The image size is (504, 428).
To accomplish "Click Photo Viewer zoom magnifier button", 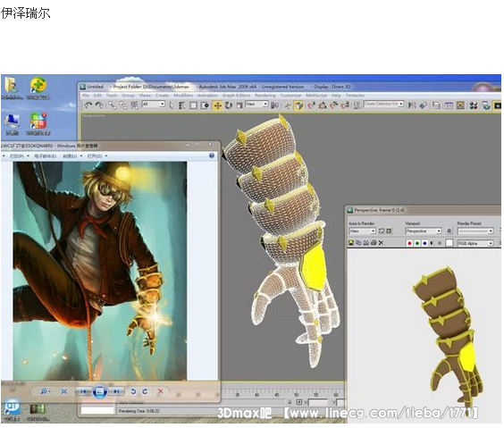I will pyautogui.click(x=45, y=391).
